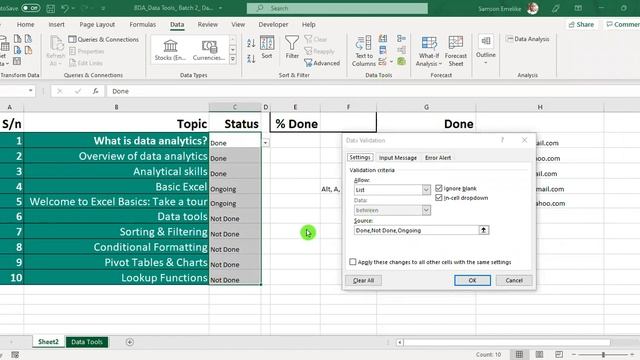Launch Text to Columns
The image size is (640, 360).
point(364,51)
